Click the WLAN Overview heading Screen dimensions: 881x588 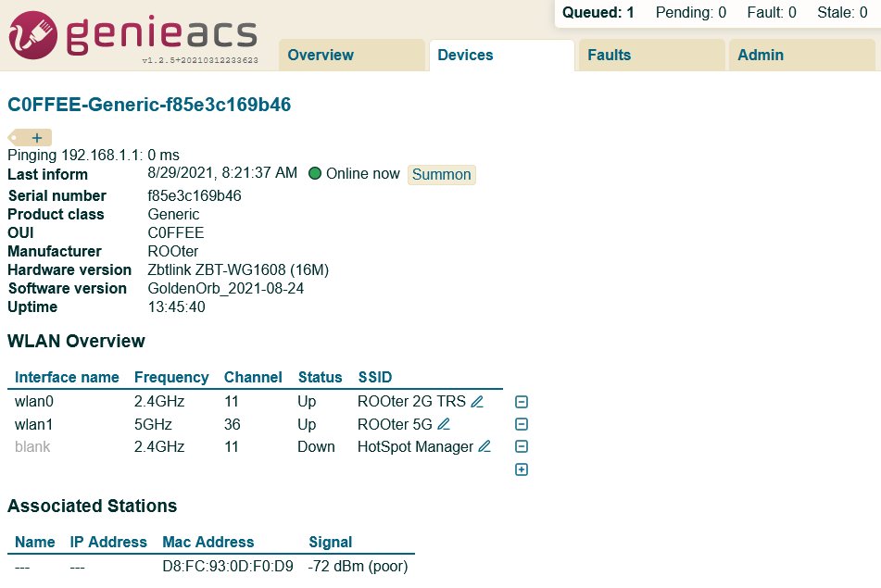tap(76, 341)
